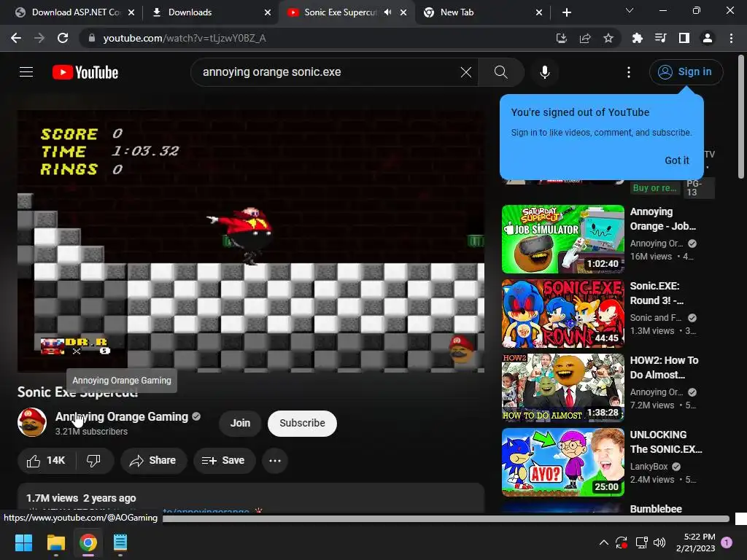Go to YouTube home via logo
The image size is (747, 560).
pyautogui.click(x=85, y=72)
